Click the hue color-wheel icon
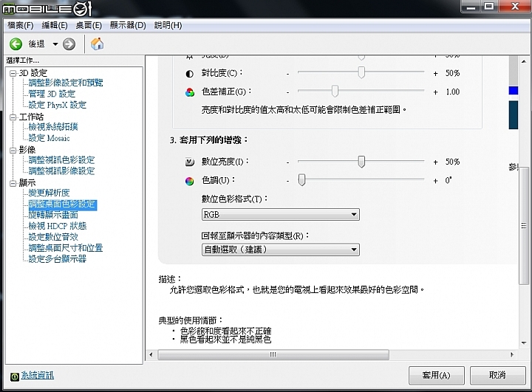Viewport: 532px width, 392px height. click(x=190, y=181)
